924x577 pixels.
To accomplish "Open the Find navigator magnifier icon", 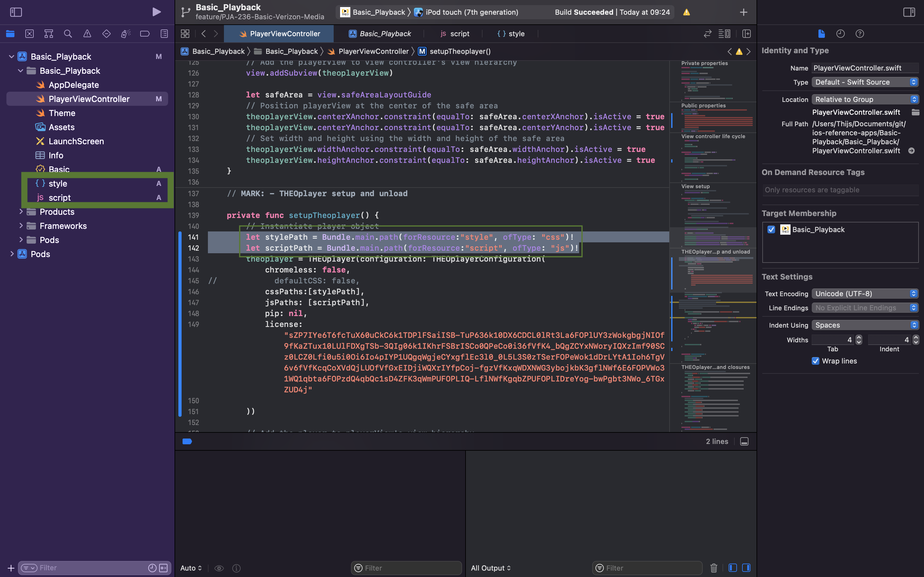I will pyautogui.click(x=68, y=34).
